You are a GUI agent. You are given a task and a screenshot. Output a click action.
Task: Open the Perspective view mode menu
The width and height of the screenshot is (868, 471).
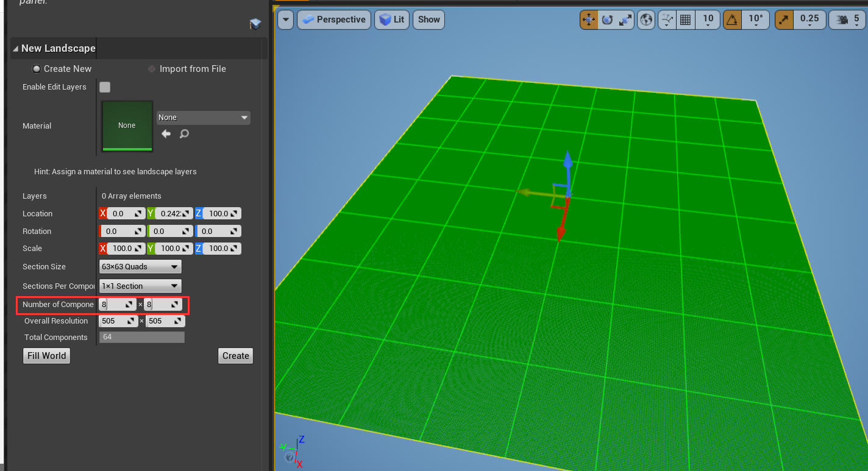[334, 19]
